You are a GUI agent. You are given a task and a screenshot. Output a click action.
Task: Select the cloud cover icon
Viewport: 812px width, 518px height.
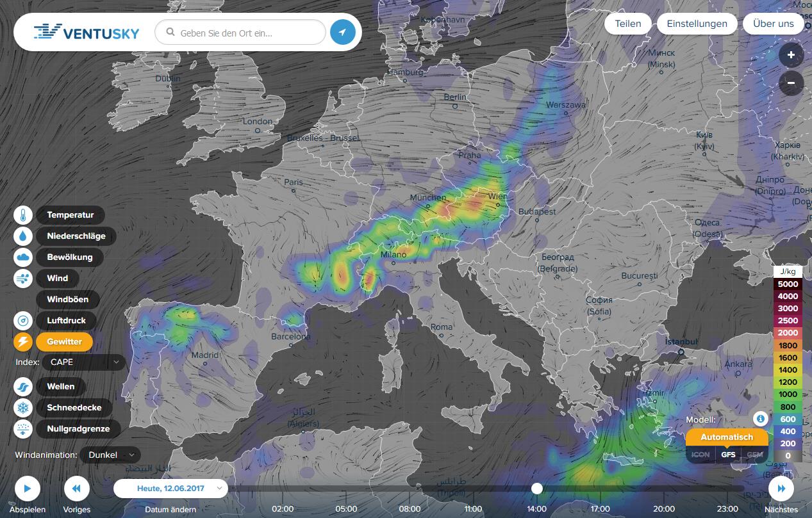pos(23,257)
